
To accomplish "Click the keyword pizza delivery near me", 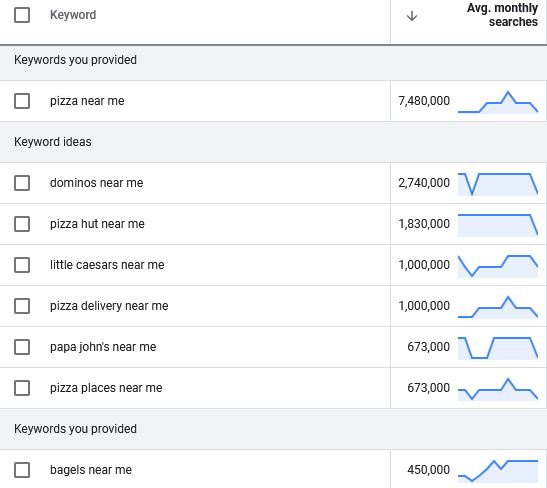I will point(109,306).
